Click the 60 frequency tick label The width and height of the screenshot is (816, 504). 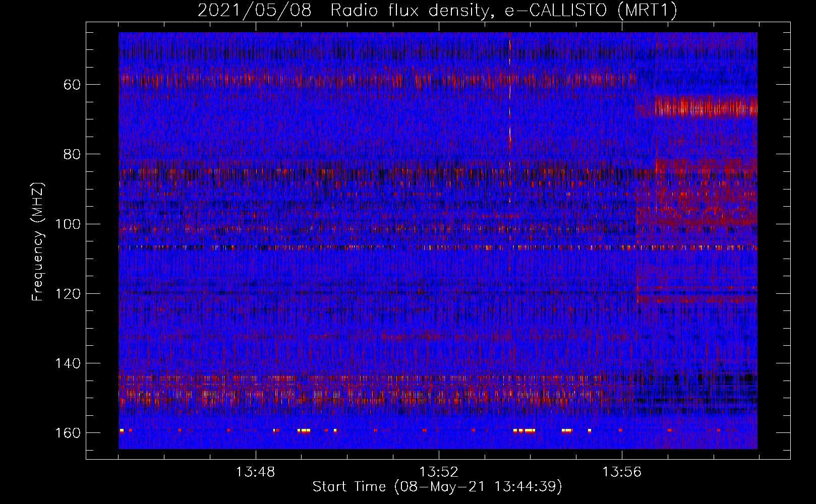72,85
